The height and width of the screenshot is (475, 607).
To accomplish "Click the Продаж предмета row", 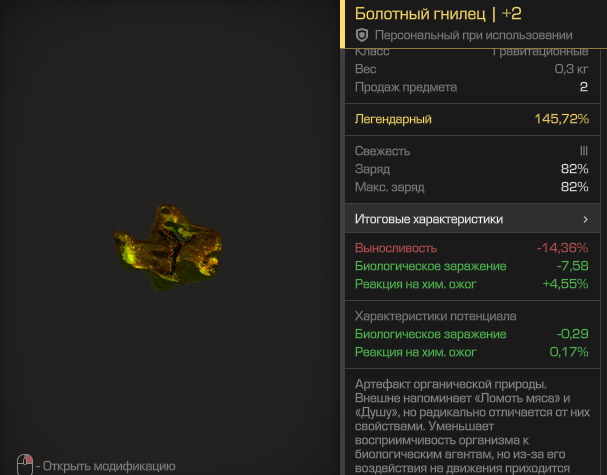I will tap(472, 87).
